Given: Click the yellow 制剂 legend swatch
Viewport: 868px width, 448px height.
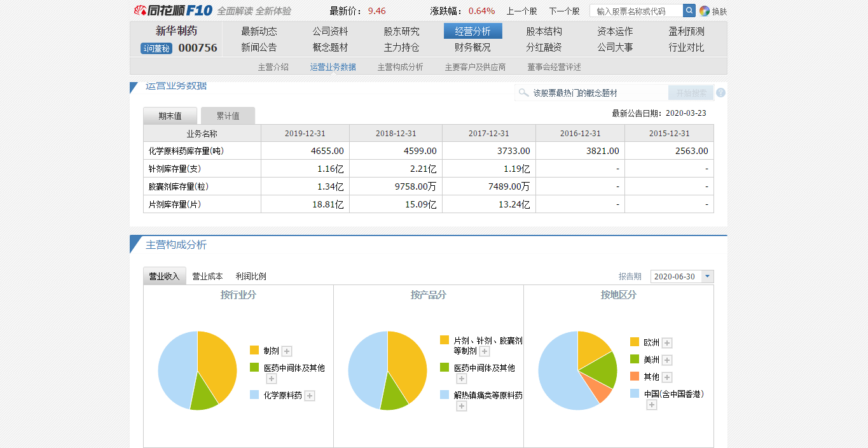Looking at the screenshot, I should tap(254, 350).
